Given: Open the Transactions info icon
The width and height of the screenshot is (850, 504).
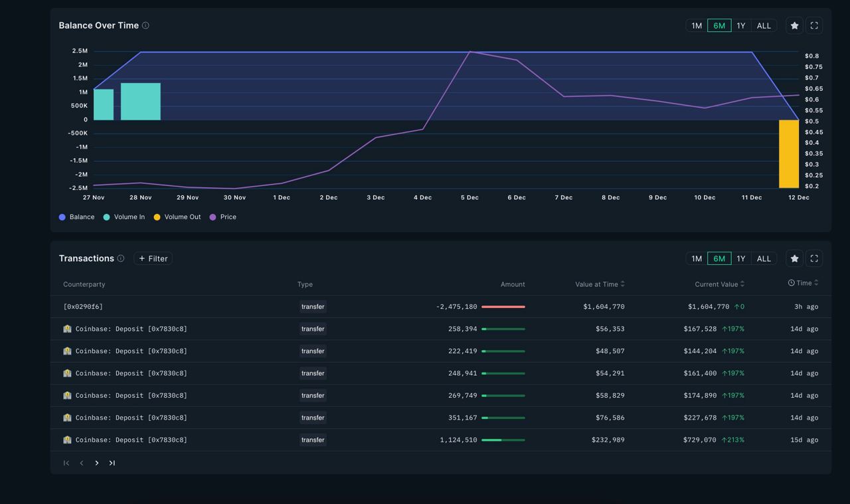Looking at the screenshot, I should pos(121,258).
